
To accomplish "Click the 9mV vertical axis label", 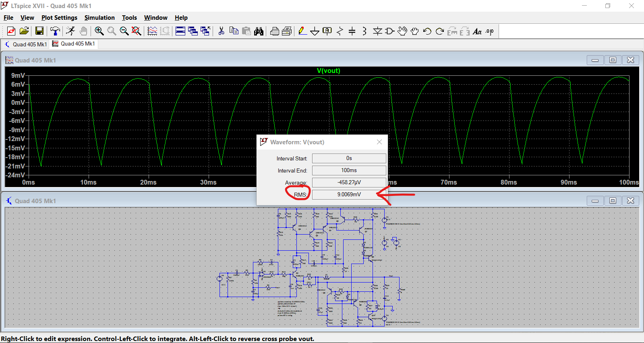I will coord(18,75).
